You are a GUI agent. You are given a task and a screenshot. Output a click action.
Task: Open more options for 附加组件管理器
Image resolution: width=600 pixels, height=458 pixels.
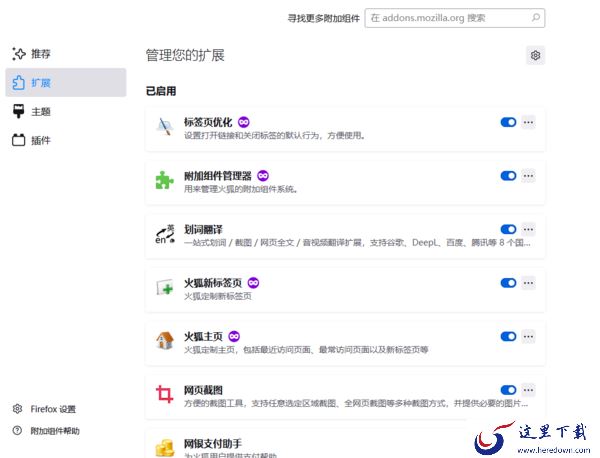point(528,176)
